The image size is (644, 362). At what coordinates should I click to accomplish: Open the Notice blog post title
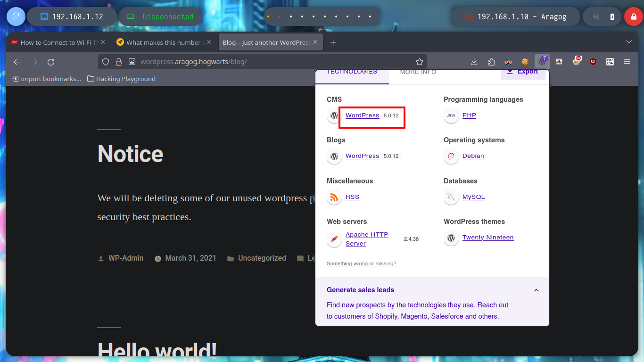tap(130, 154)
